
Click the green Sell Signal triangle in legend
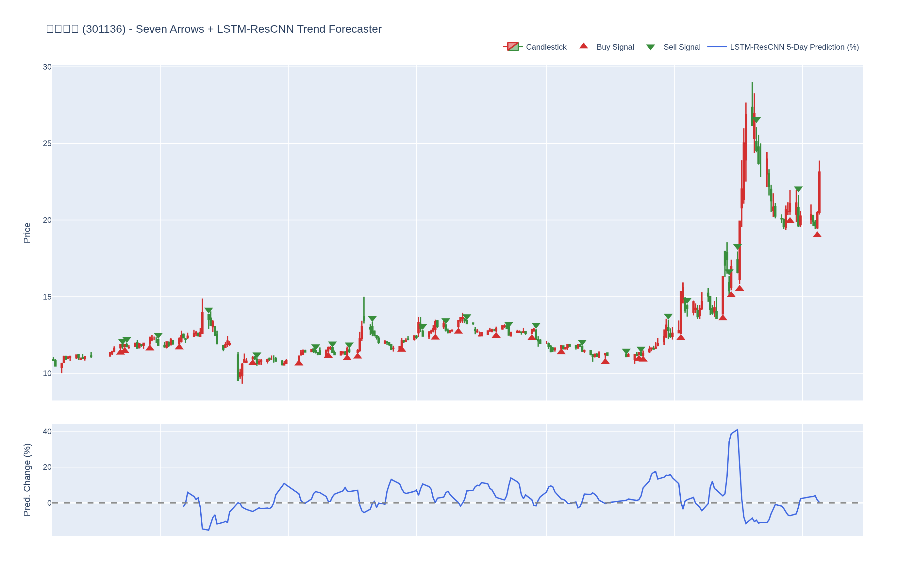pos(650,47)
